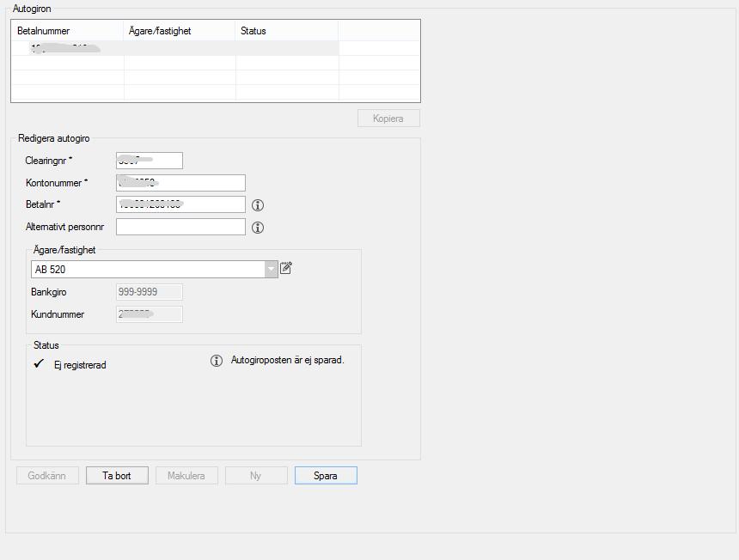This screenshot has height=560, width=739.
Task: Sort by Status column header
Action: tap(286, 31)
